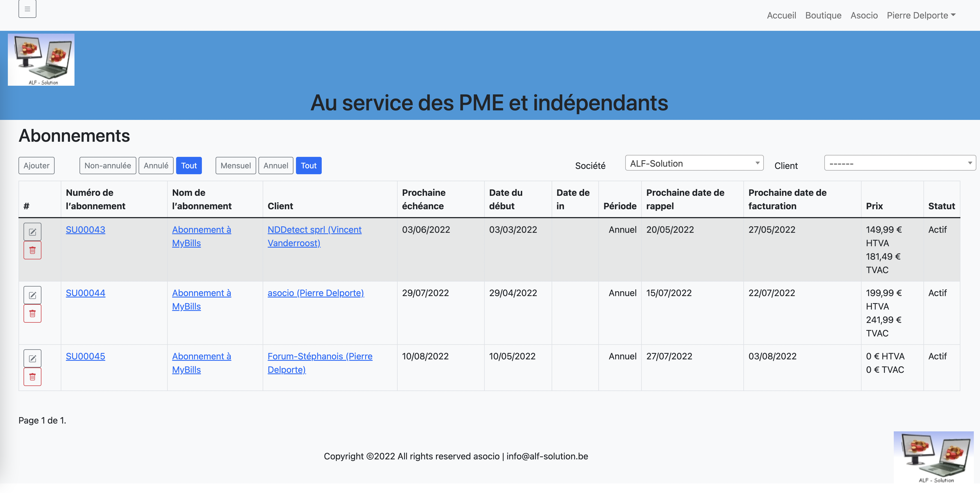Expand the Pierre Delporte user menu

[x=921, y=15]
